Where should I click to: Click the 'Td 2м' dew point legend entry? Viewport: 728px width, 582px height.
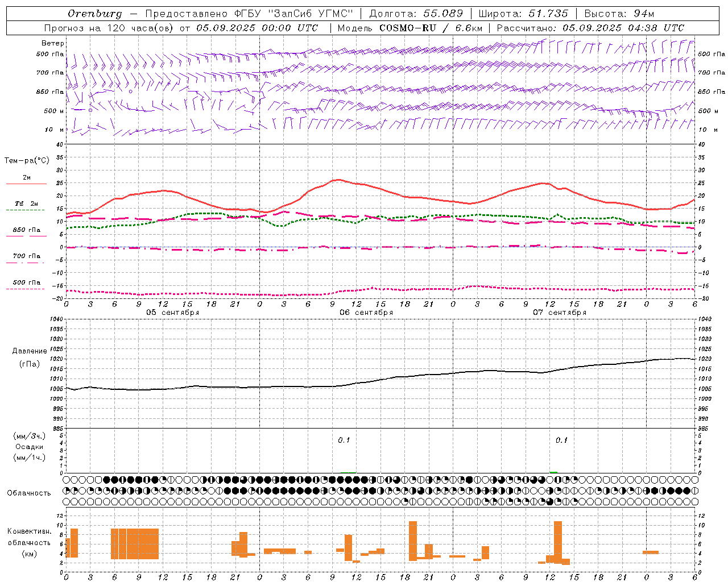pyautogui.click(x=26, y=203)
